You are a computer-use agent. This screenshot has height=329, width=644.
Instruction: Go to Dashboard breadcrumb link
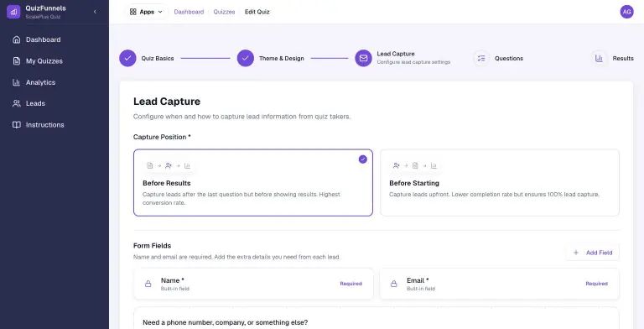[189, 12]
